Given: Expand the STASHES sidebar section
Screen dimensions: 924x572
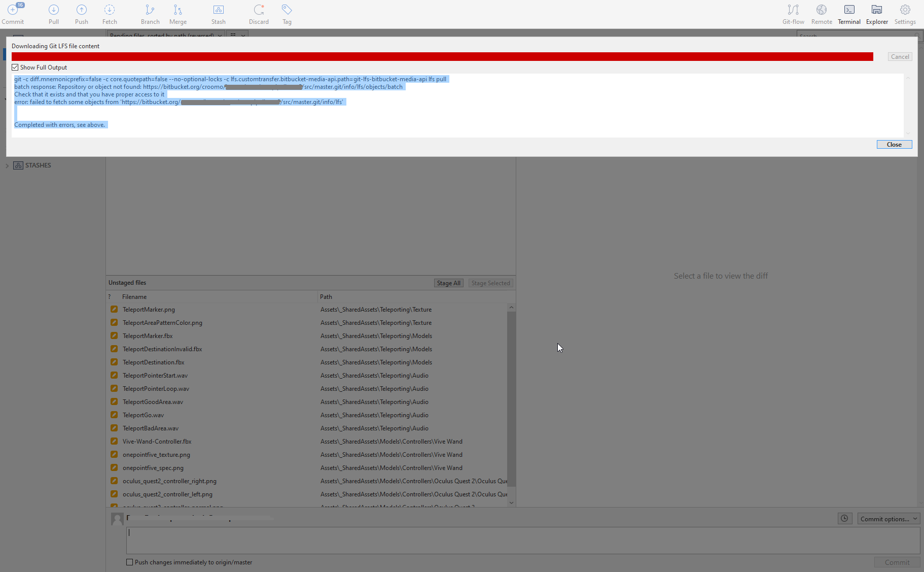Looking at the screenshot, I should pyautogui.click(x=7, y=165).
